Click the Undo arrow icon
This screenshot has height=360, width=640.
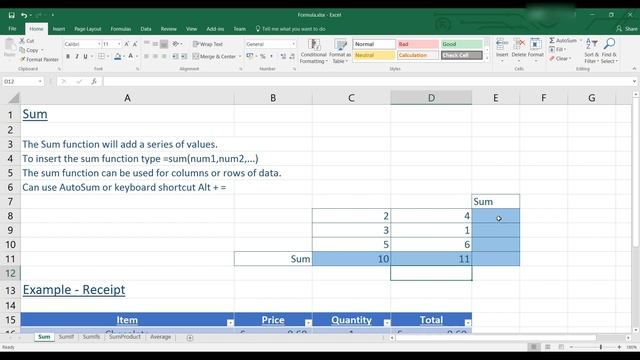(24, 15)
